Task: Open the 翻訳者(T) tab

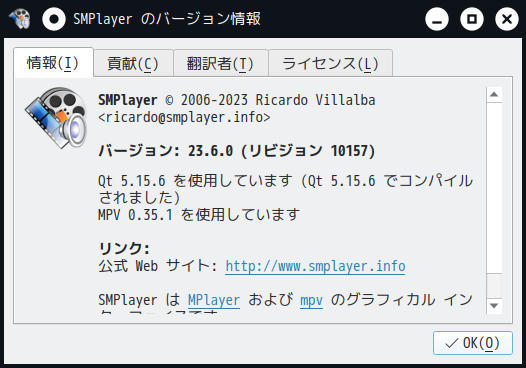Action: pos(220,63)
